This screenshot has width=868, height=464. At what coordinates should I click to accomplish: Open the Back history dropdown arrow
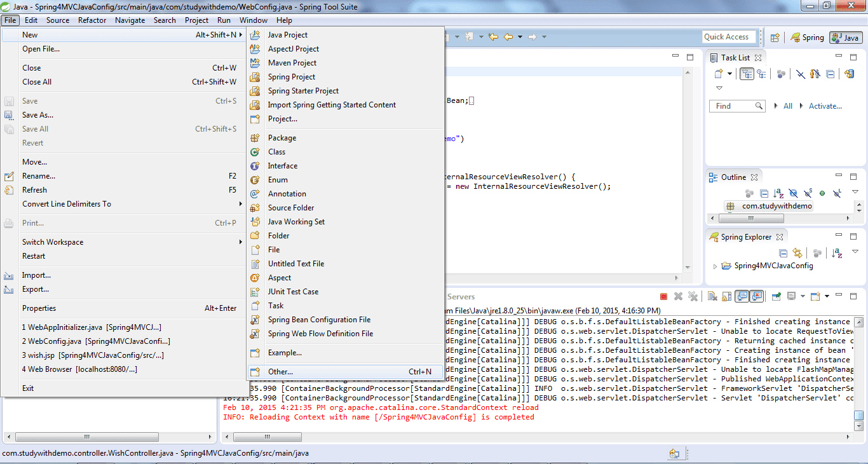520,37
